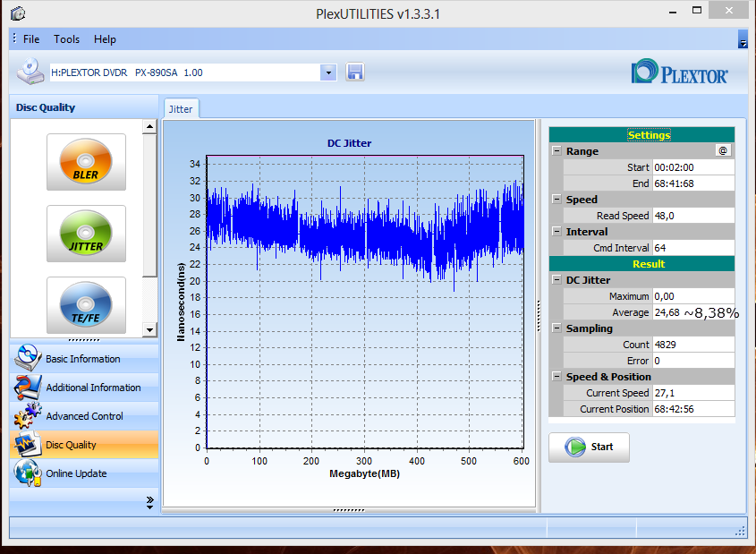This screenshot has height=554, width=756.
Task: Click the drive icon beside the drive selector
Action: tap(30, 72)
